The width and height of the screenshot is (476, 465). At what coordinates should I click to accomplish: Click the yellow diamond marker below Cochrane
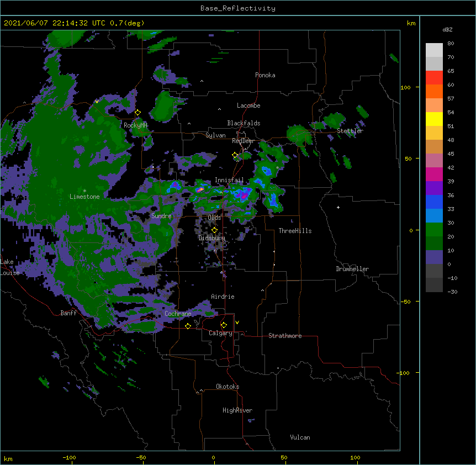188,326
